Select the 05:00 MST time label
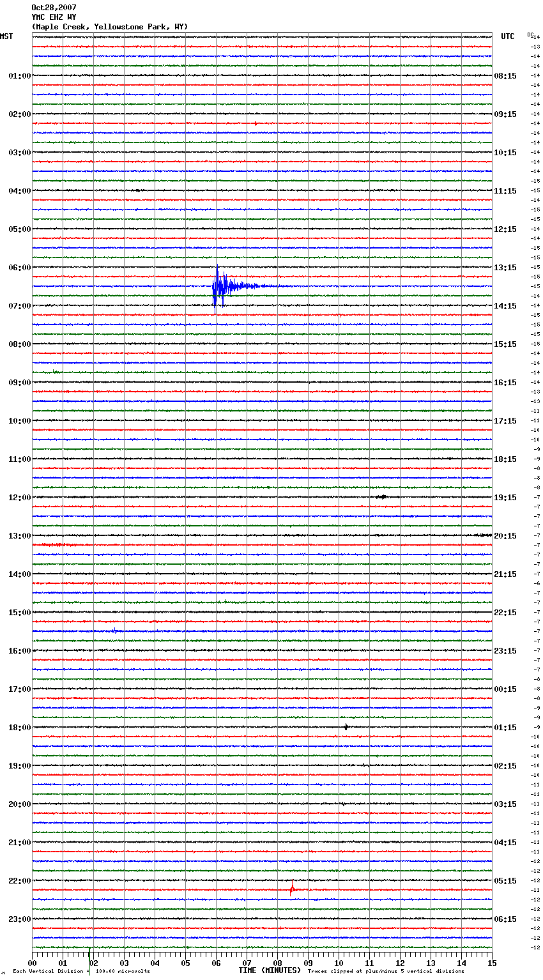 [20, 229]
